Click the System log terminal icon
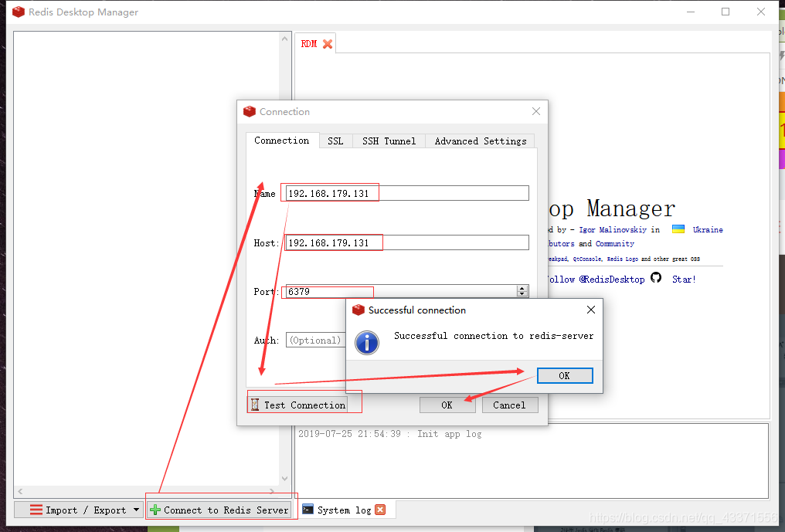Screen dimensions: 785x532 click(x=308, y=510)
